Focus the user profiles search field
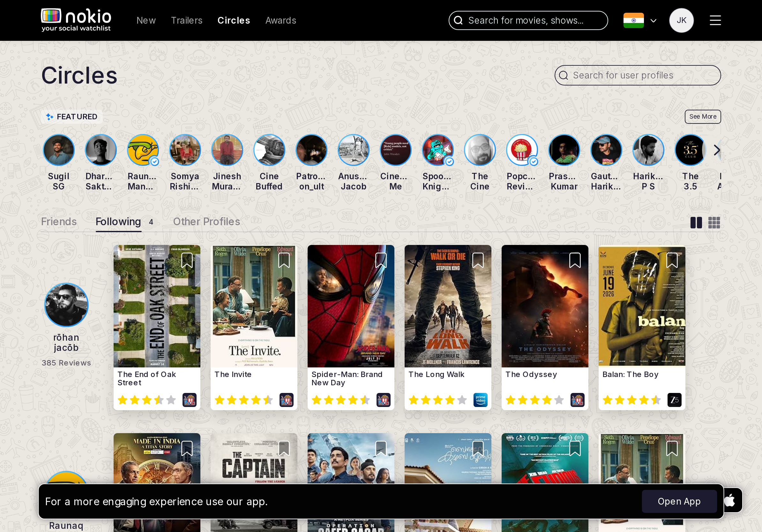The height and width of the screenshot is (532, 762). [x=638, y=75]
